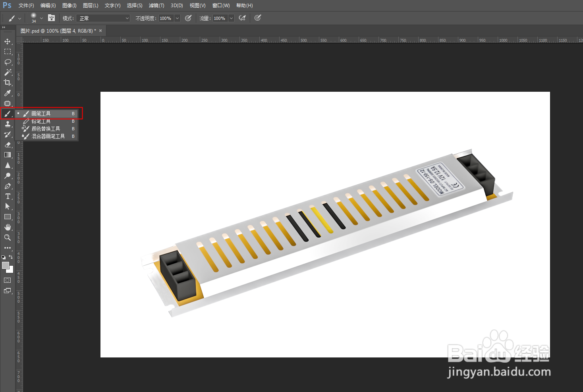
Task: Click the Brush tool in toolbox
Action: pyautogui.click(x=8, y=114)
